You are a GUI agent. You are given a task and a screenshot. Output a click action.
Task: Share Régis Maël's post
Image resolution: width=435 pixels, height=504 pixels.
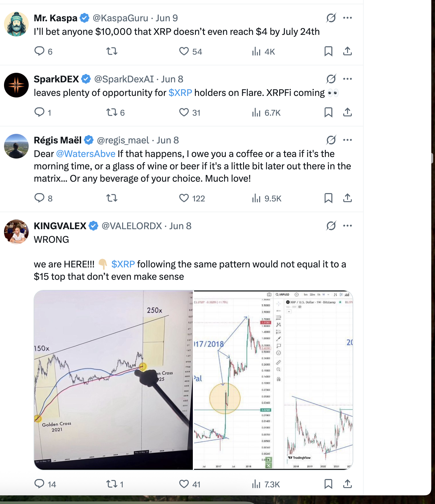click(347, 198)
